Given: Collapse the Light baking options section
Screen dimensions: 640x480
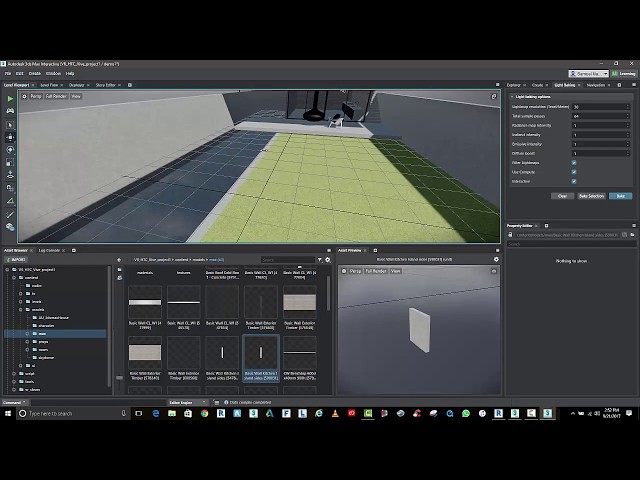Looking at the screenshot, I should click(x=512, y=97).
